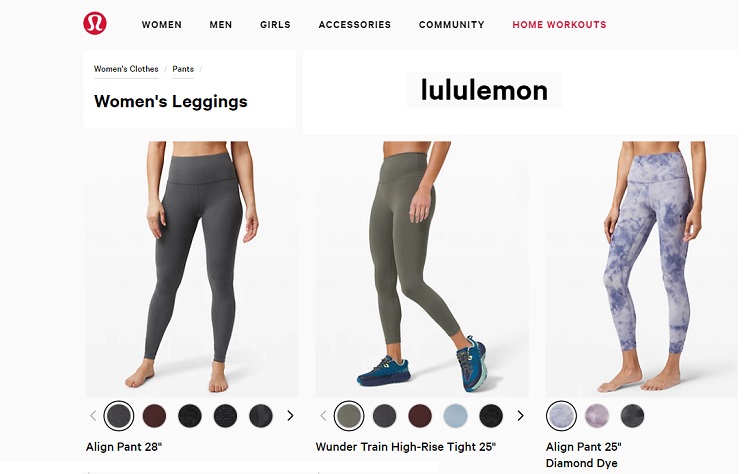Show next colors for Wunder Train Tight

click(520, 416)
